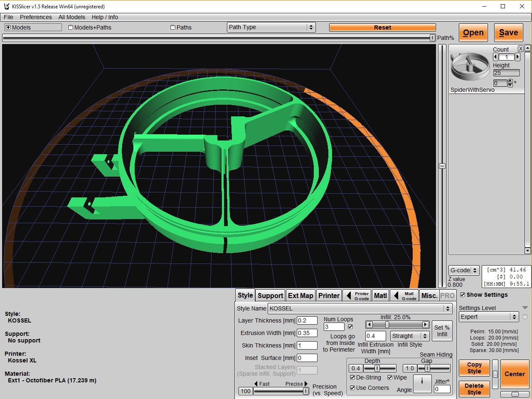The height and width of the screenshot is (399, 532).
Task: Click left arrow on Infill scrollbar
Action: 369,325
